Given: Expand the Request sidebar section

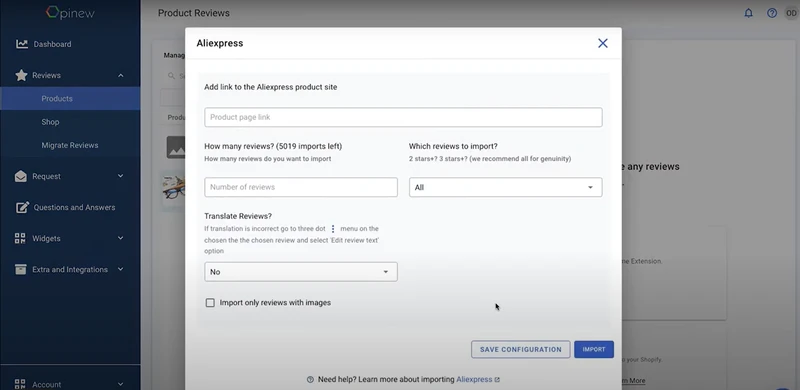Looking at the screenshot, I should pos(120,176).
